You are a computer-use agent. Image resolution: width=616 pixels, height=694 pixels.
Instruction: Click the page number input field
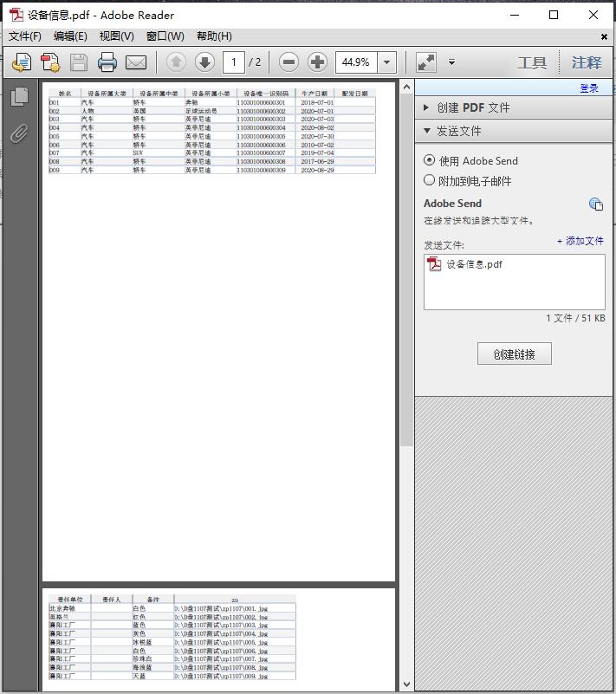[x=234, y=62]
